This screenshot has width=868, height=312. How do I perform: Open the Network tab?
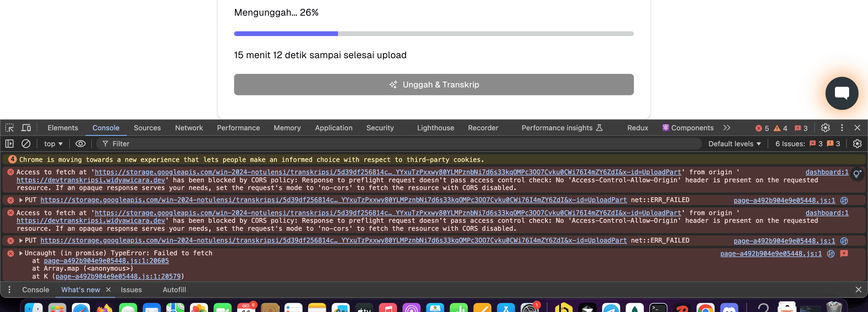point(189,128)
